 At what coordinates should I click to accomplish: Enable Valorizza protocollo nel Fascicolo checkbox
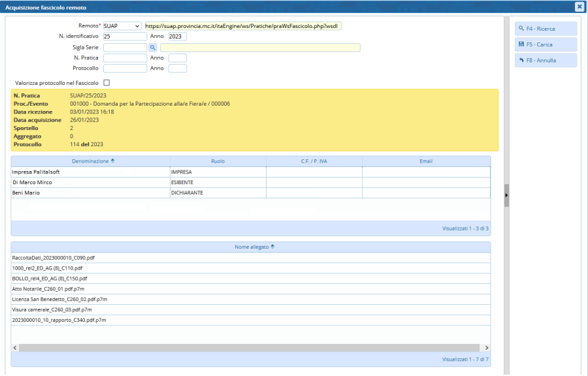106,83
